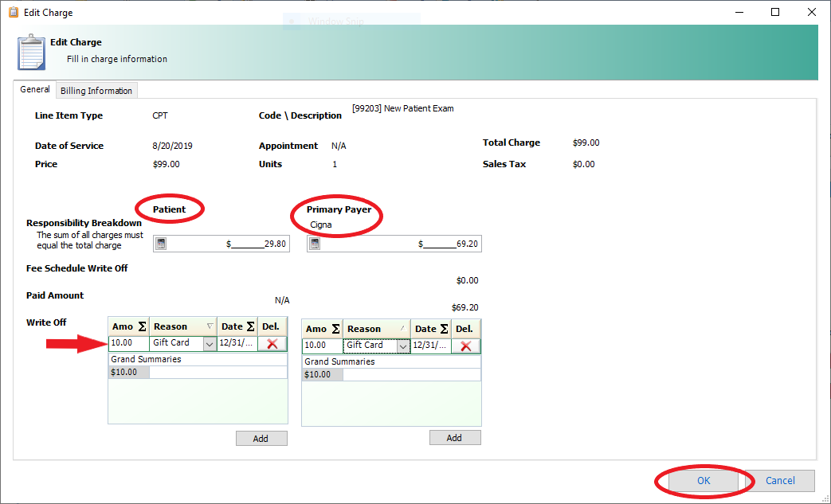Delete the Patient write-off row with red X
The width and height of the screenshot is (831, 504).
[272, 344]
